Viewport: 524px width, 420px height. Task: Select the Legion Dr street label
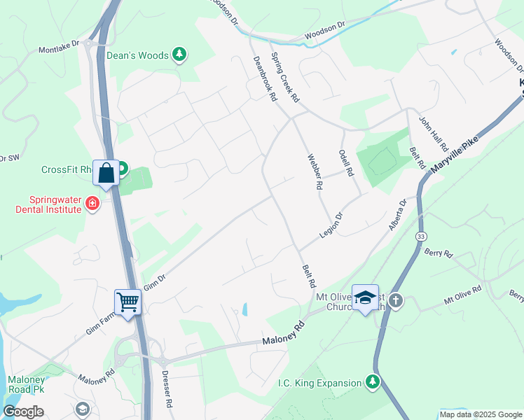point(331,225)
